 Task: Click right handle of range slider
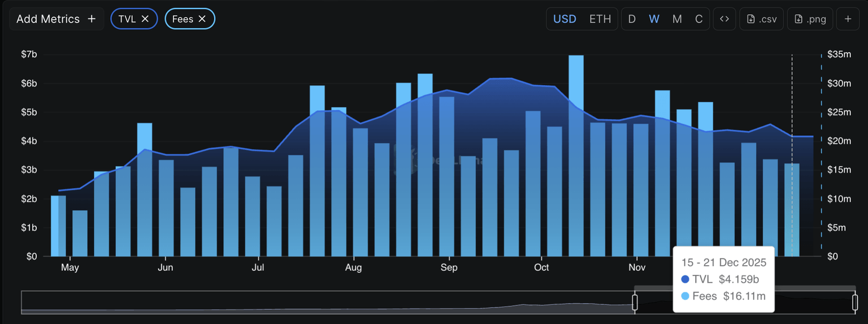pyautogui.click(x=855, y=303)
